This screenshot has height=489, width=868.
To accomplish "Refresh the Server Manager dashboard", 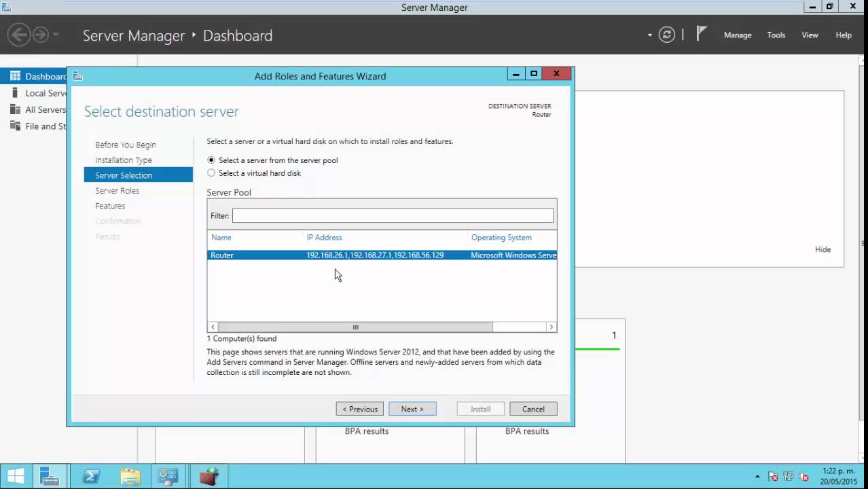I will [x=667, y=35].
